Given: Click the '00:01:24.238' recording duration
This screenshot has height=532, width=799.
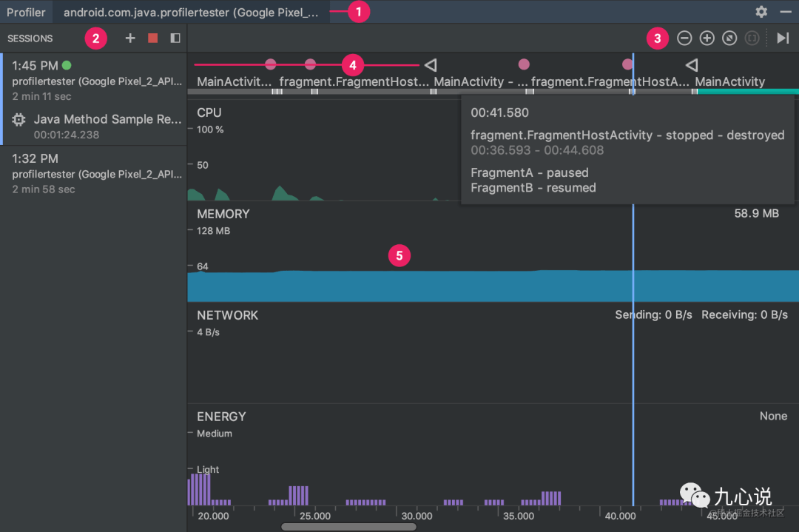Looking at the screenshot, I should click(67, 135).
